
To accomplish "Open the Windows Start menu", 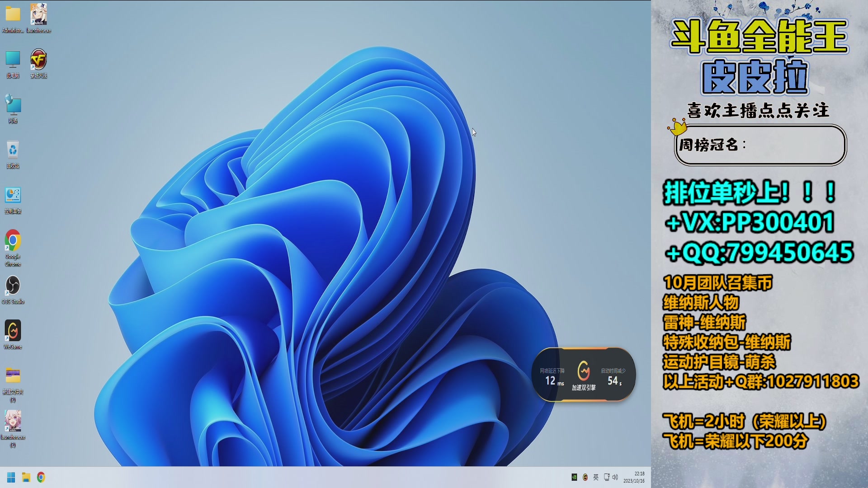I will [x=11, y=477].
